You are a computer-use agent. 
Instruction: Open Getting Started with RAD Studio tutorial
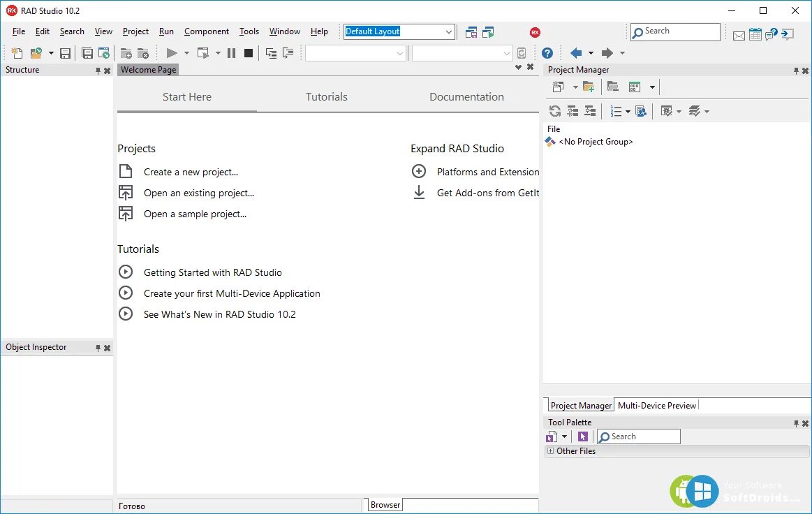(x=213, y=272)
